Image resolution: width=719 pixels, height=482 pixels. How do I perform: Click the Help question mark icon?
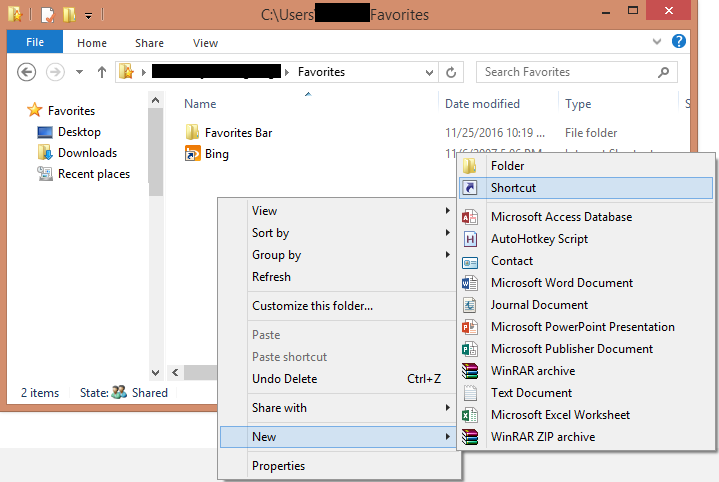(679, 41)
